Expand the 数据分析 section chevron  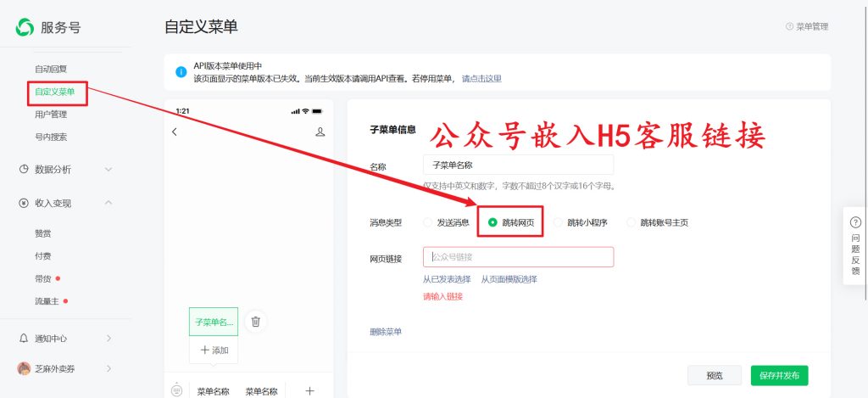point(108,169)
